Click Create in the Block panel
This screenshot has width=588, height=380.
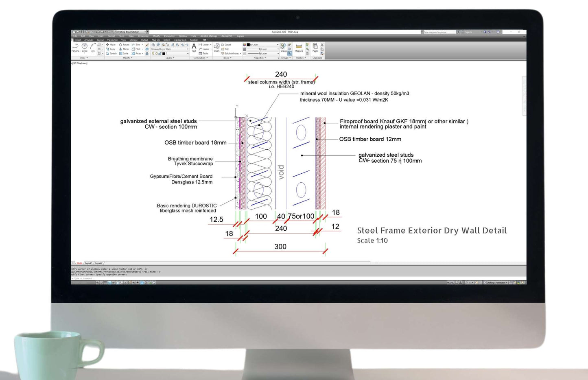coord(226,45)
